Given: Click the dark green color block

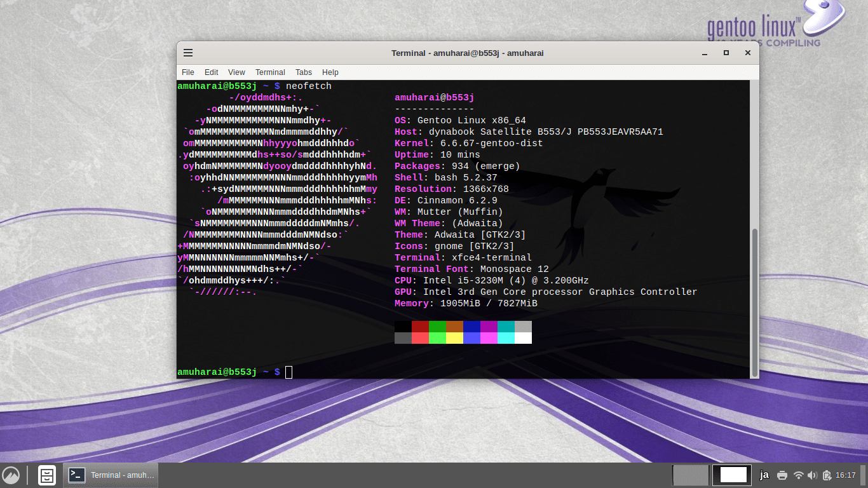Looking at the screenshot, I should (x=437, y=326).
